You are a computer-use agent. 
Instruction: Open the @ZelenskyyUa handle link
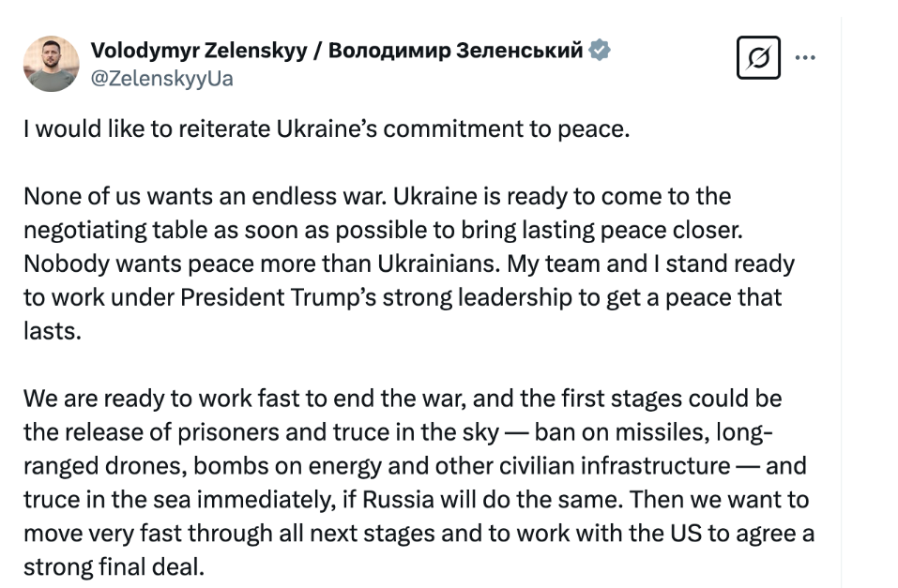click(161, 79)
